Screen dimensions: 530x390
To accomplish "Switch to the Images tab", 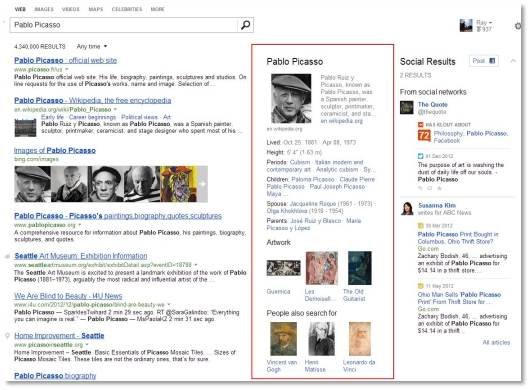I will [44, 9].
